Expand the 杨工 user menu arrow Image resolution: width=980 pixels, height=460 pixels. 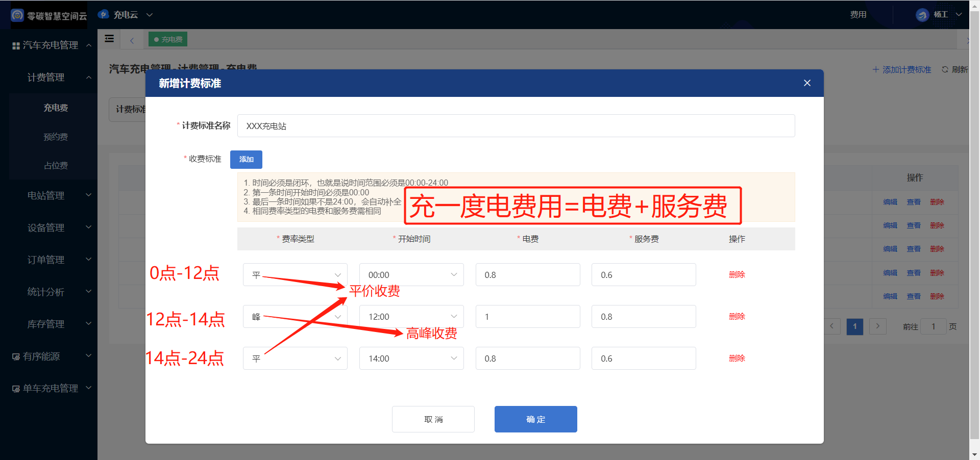click(959, 14)
